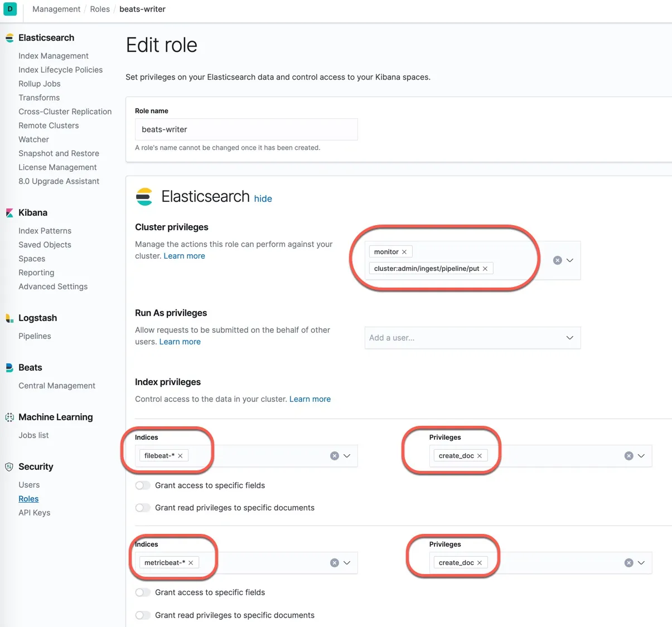Click the Role name input field
672x627 pixels.
(246, 129)
